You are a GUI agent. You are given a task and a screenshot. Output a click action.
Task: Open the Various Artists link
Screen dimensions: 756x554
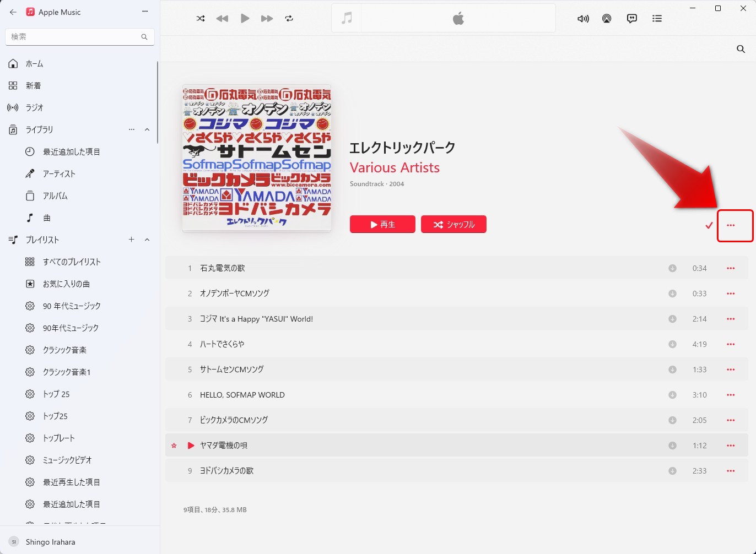point(395,167)
